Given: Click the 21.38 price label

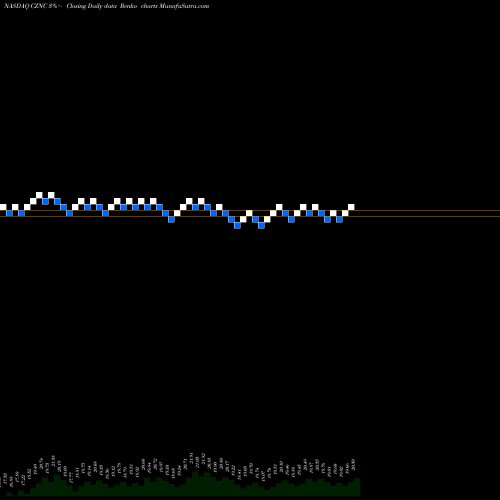Looking at the screenshot, I should point(53,461).
